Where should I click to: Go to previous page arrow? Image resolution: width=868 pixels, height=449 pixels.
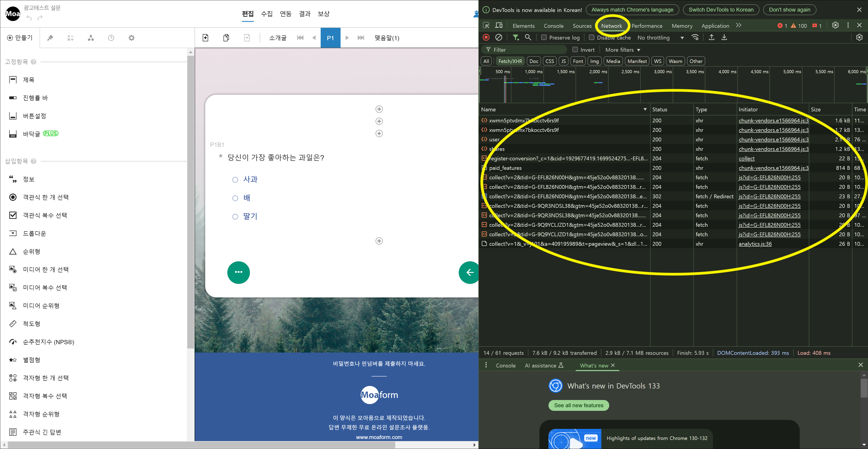tap(314, 38)
